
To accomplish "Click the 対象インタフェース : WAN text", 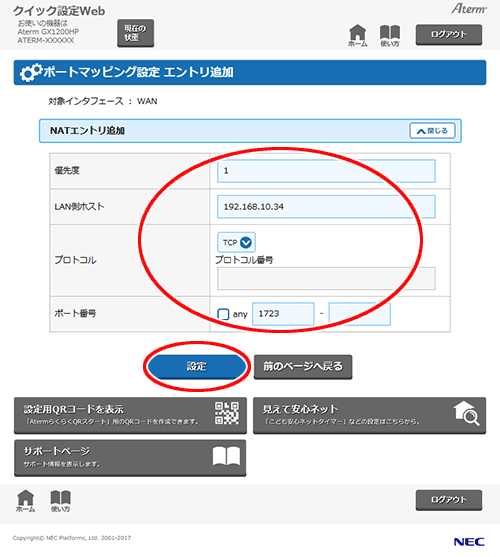I will (103, 101).
